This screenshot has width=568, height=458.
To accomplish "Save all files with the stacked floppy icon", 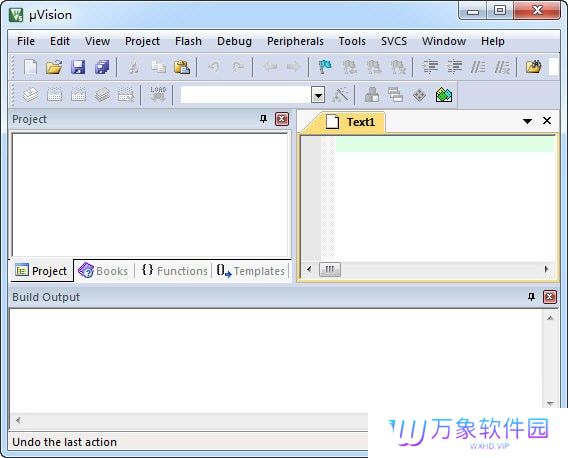I will click(x=102, y=67).
